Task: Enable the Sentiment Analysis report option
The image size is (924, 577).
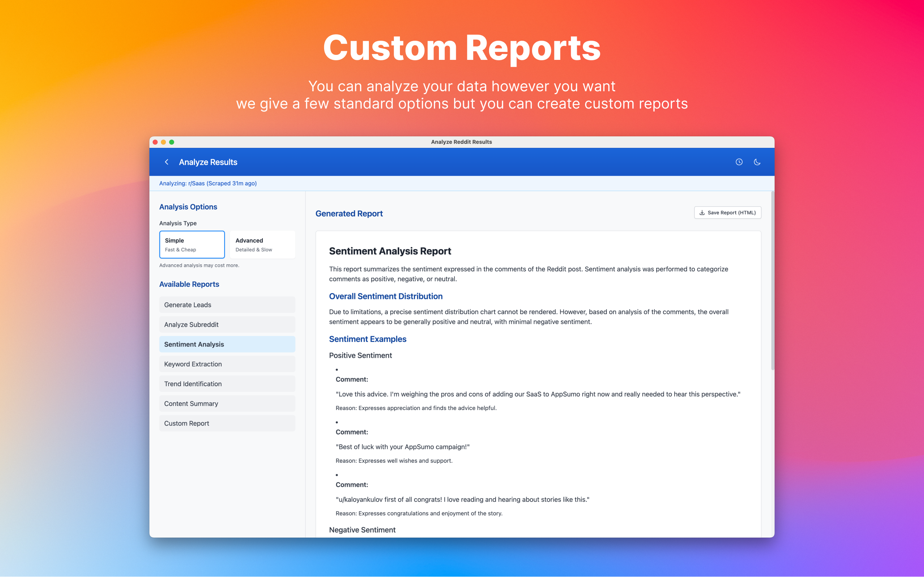Action: 227,344
